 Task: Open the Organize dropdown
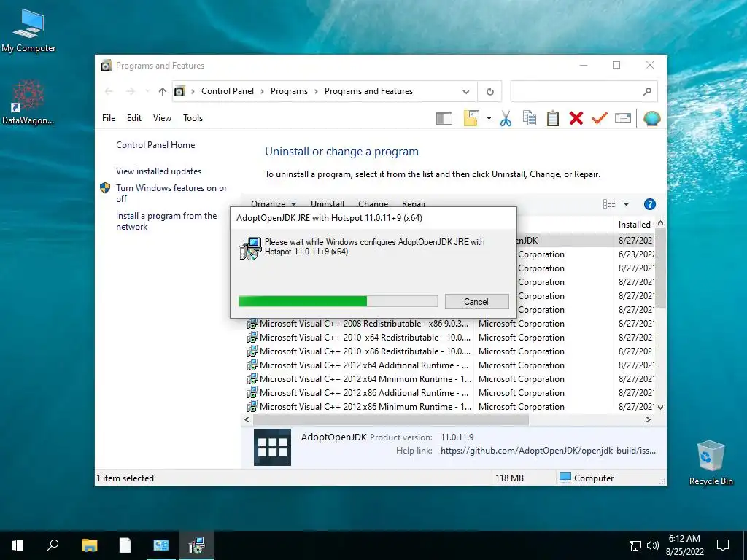274,204
